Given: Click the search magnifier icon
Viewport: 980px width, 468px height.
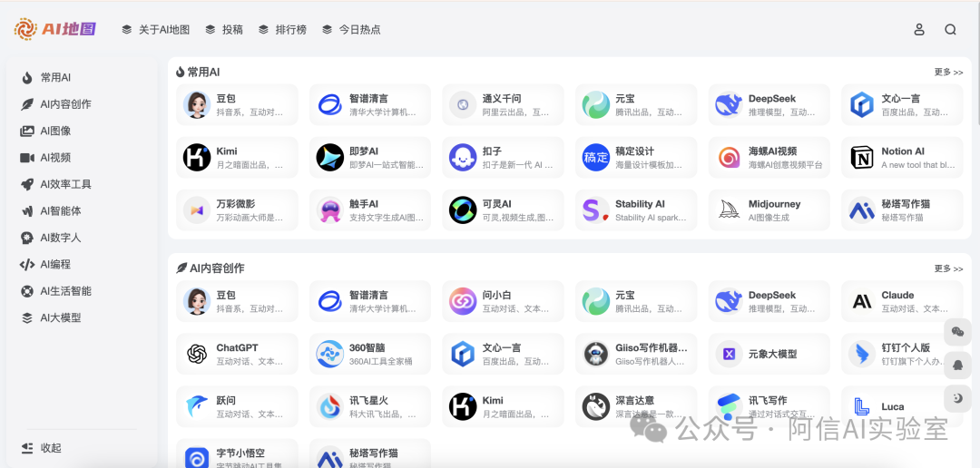Looking at the screenshot, I should [x=950, y=29].
